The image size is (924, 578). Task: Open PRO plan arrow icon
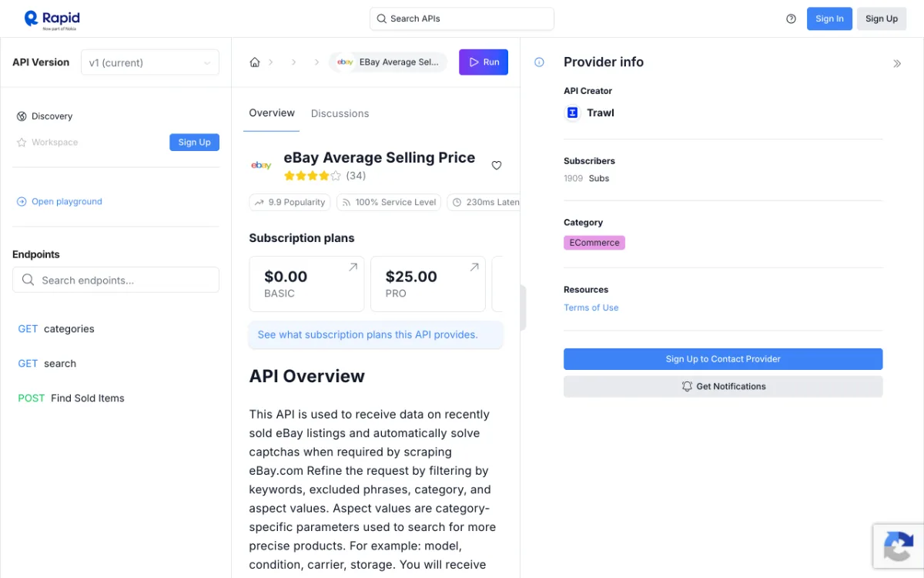[x=474, y=267]
